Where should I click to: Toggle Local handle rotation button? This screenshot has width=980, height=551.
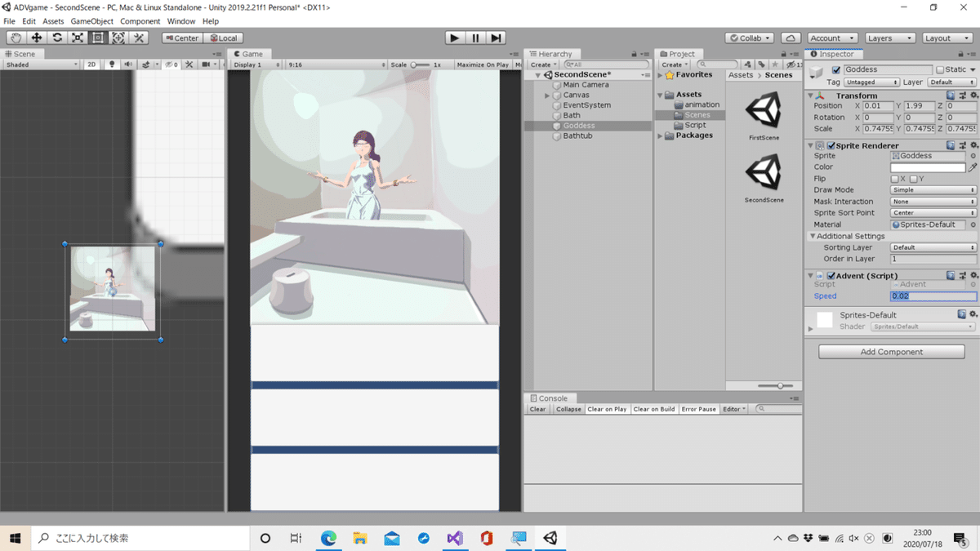(x=223, y=38)
